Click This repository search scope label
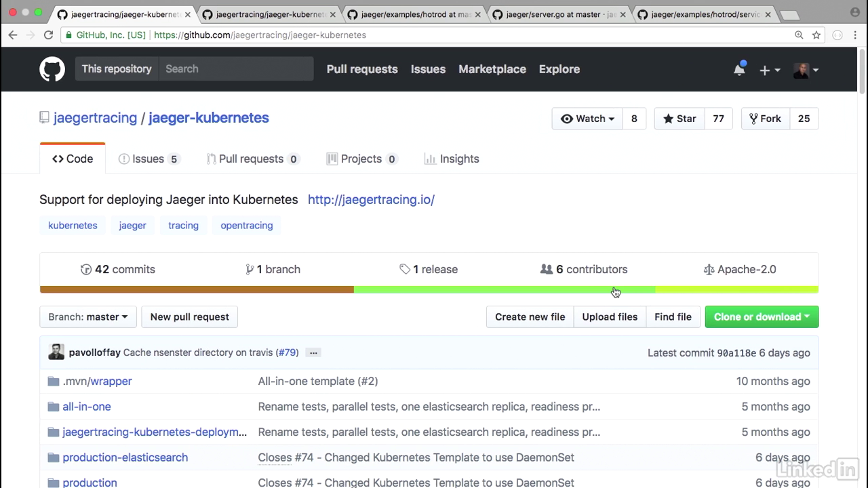 click(117, 69)
